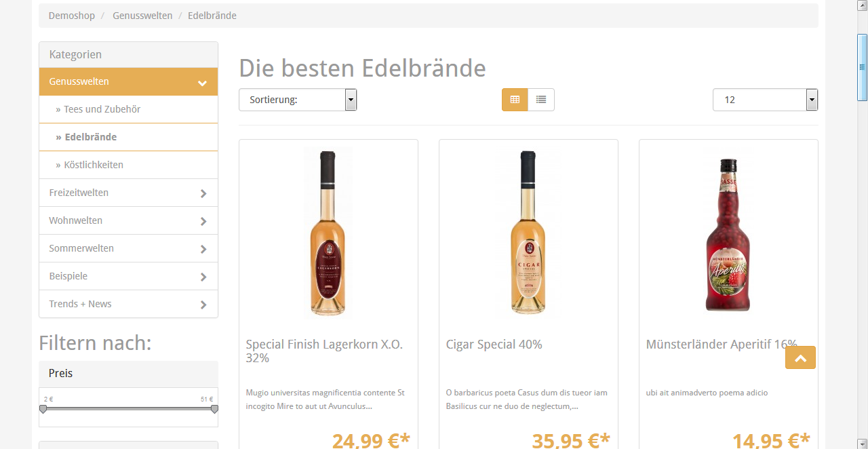Expand the Trends + News arrow
Image resolution: width=868 pixels, height=449 pixels.
coord(203,305)
